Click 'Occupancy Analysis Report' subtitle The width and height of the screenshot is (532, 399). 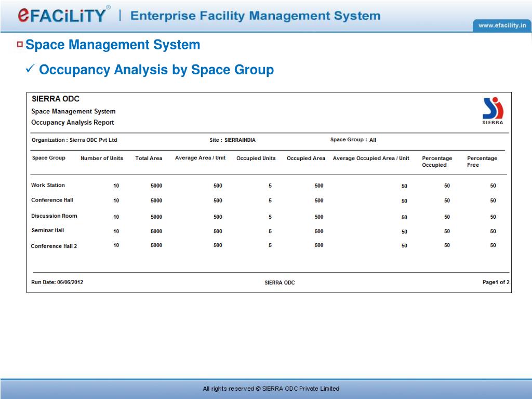[x=72, y=123]
